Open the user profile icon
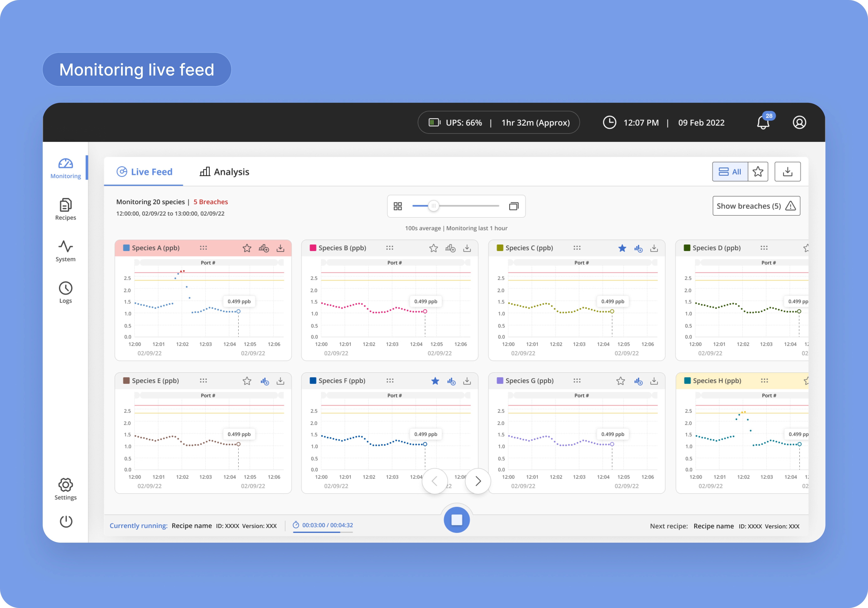Viewport: 868px width, 608px height. tap(799, 122)
